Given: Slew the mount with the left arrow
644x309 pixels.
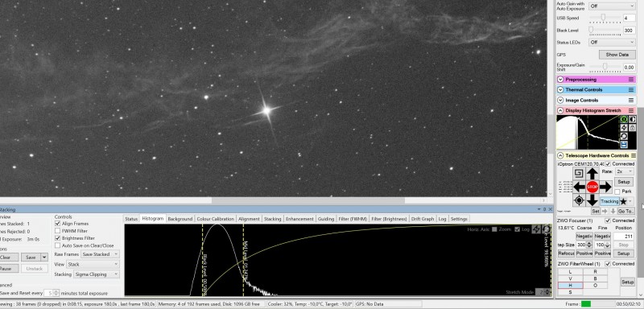Looking at the screenshot, I should (579, 187).
